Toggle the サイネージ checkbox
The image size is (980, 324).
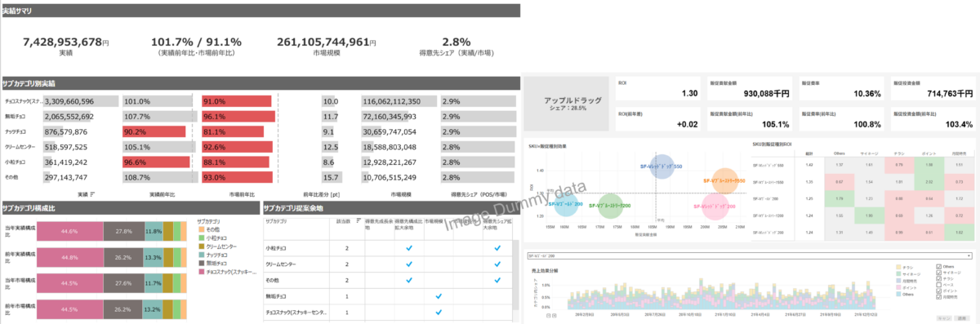point(938,272)
